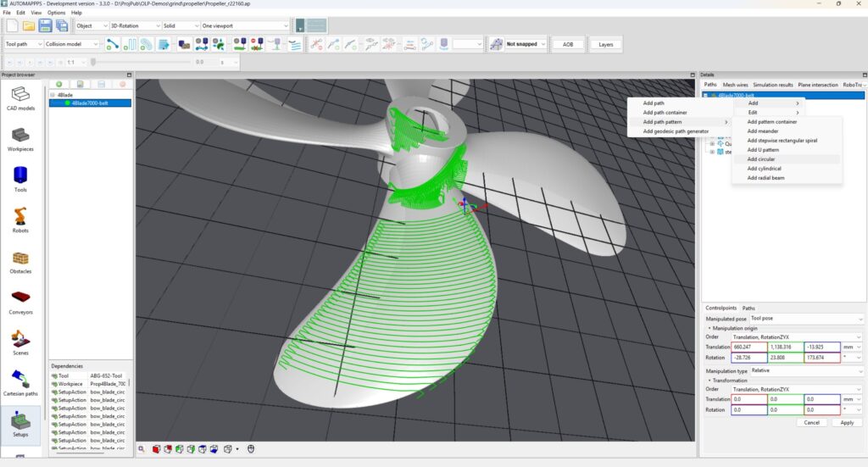This screenshot has width=868, height=467.
Task: Open a project with the folder icon
Action: pos(29,25)
